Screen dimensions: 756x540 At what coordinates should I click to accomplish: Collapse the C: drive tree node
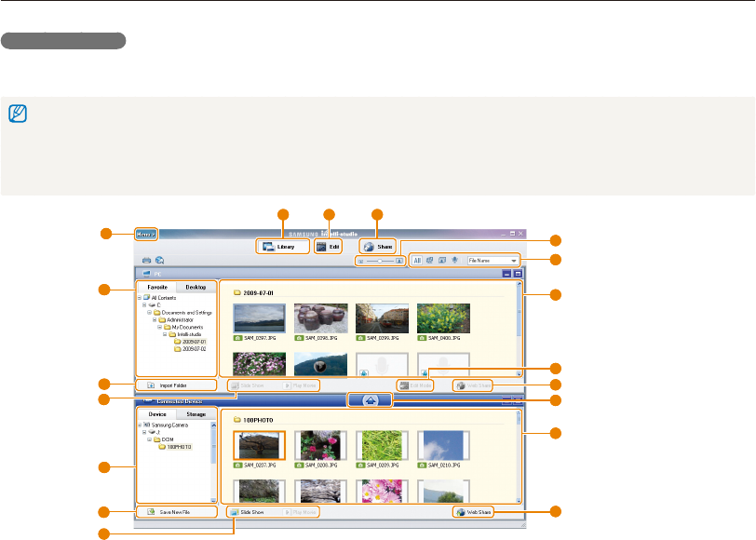point(144,305)
